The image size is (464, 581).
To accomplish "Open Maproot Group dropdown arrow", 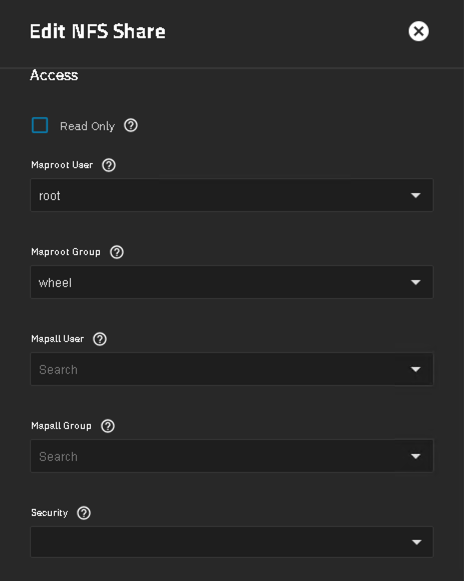I will [415, 282].
